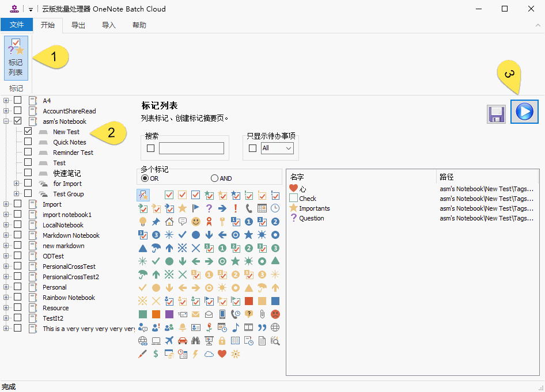Sort by the 名字 column header
The image size is (545, 392).
(361, 177)
